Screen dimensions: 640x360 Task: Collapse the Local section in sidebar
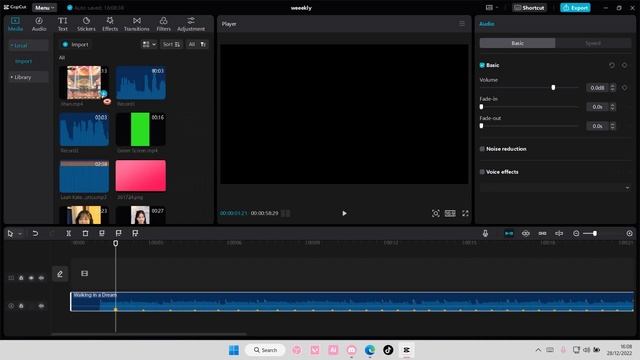click(28, 45)
